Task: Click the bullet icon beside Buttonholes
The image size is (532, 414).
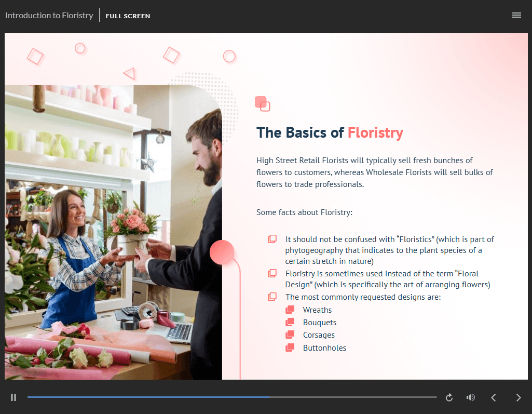Action: coord(290,348)
